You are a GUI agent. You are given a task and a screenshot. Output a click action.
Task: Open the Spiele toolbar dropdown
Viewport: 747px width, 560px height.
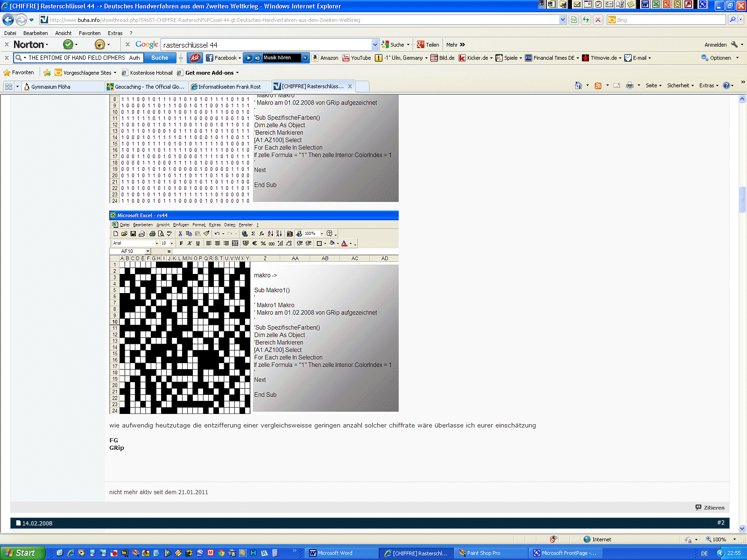point(509,58)
